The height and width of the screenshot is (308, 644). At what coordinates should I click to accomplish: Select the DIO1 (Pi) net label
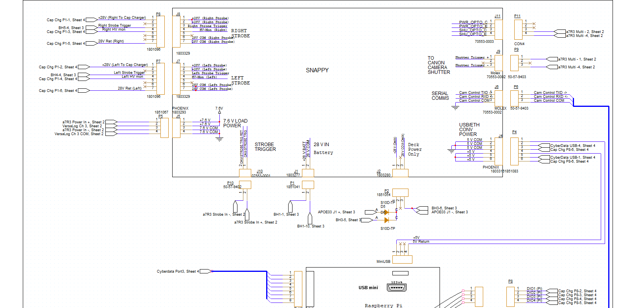pyautogui.click(x=534, y=289)
